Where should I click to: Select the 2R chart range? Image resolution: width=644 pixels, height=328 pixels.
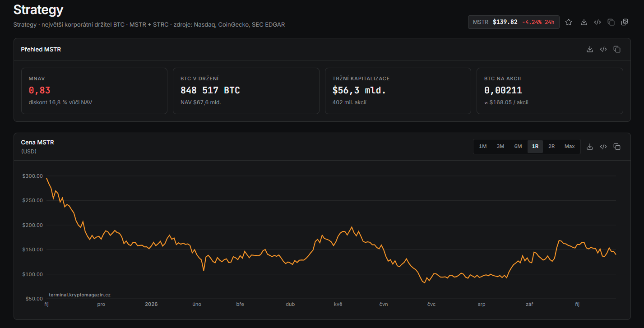pos(551,146)
